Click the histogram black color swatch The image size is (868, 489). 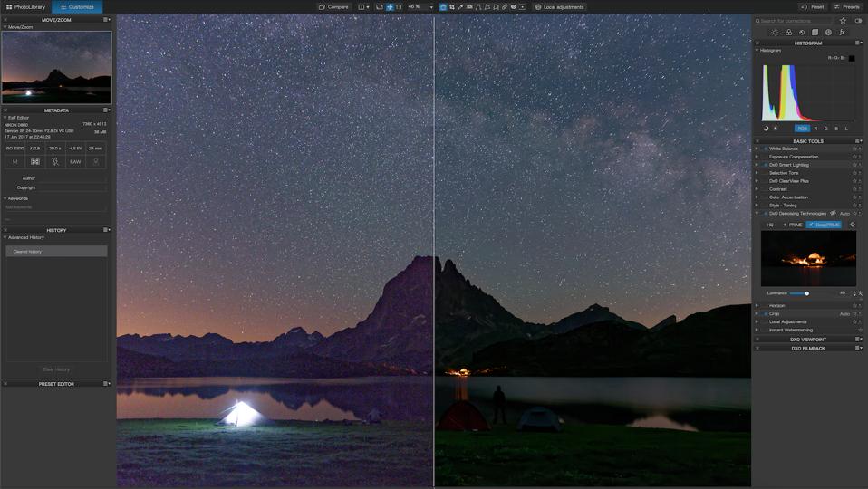click(852, 58)
